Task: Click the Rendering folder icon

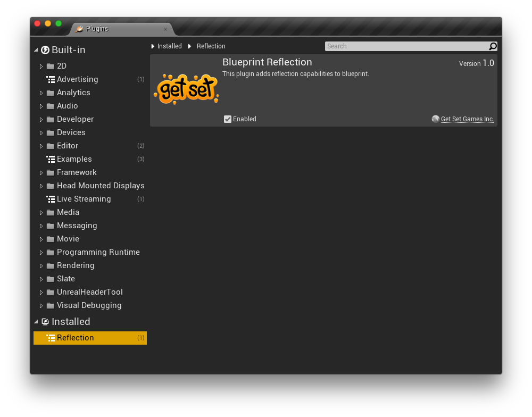Action: tap(50, 265)
